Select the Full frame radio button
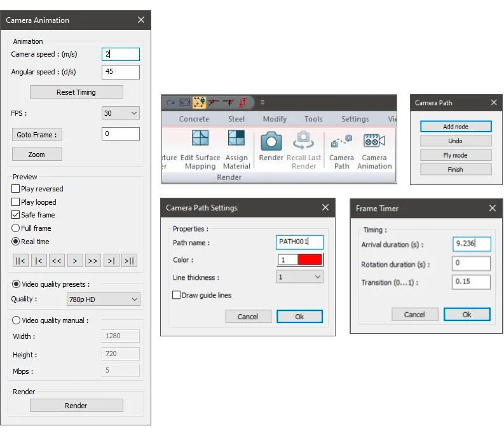504x433 pixels. point(15,228)
